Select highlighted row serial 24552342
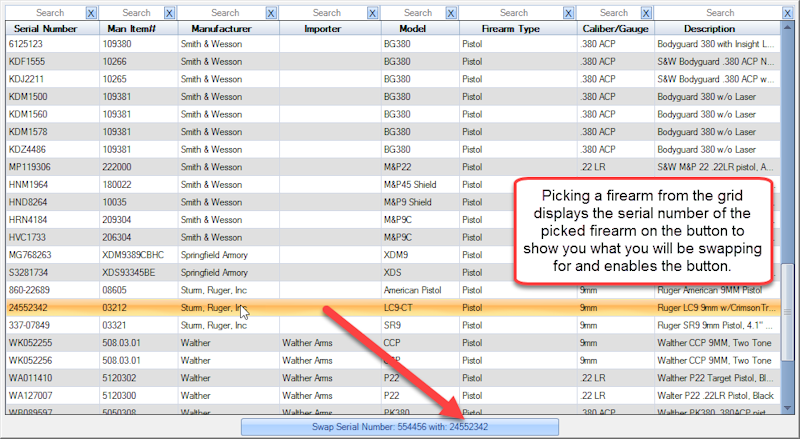Screen dimensions: 800x439 pos(393,308)
